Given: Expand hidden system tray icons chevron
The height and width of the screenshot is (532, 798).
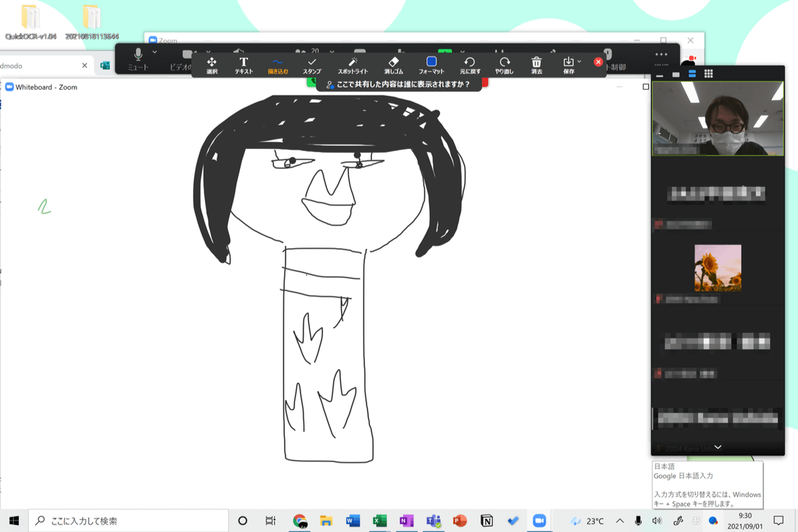Looking at the screenshot, I should pyautogui.click(x=620, y=521).
